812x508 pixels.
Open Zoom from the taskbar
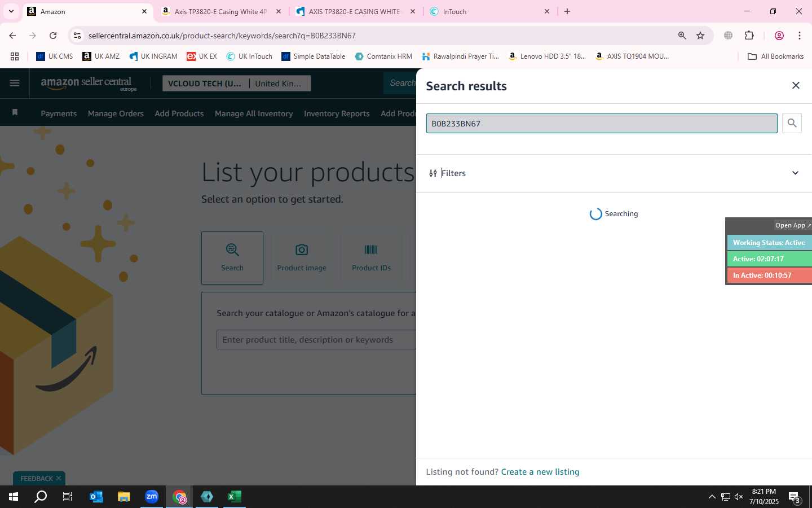pos(151,497)
